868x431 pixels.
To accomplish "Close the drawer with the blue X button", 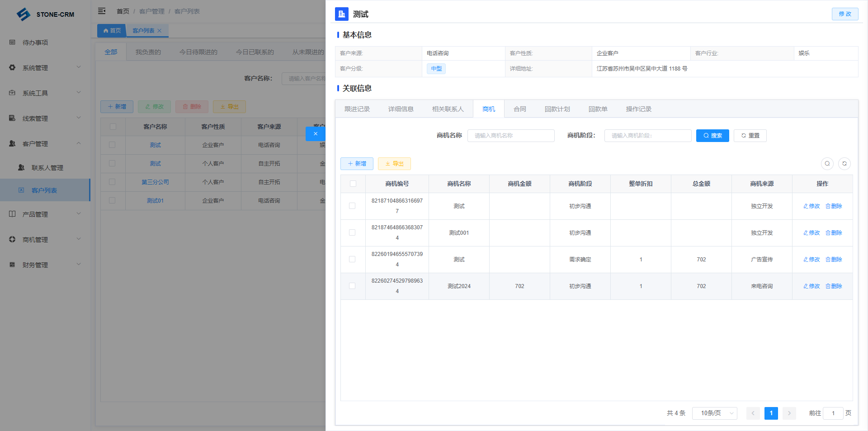I will [x=316, y=133].
